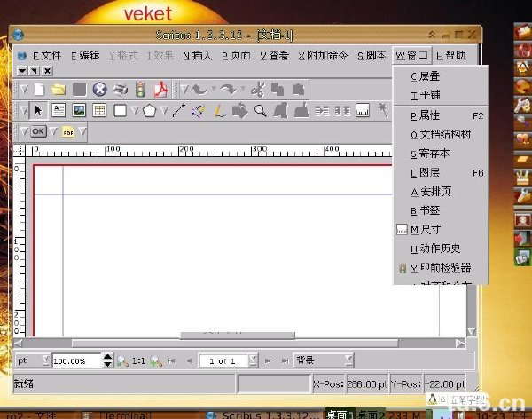Viewport: 532px width, 419px height.
Task: Select the Measure ruler tool
Action: (363, 110)
